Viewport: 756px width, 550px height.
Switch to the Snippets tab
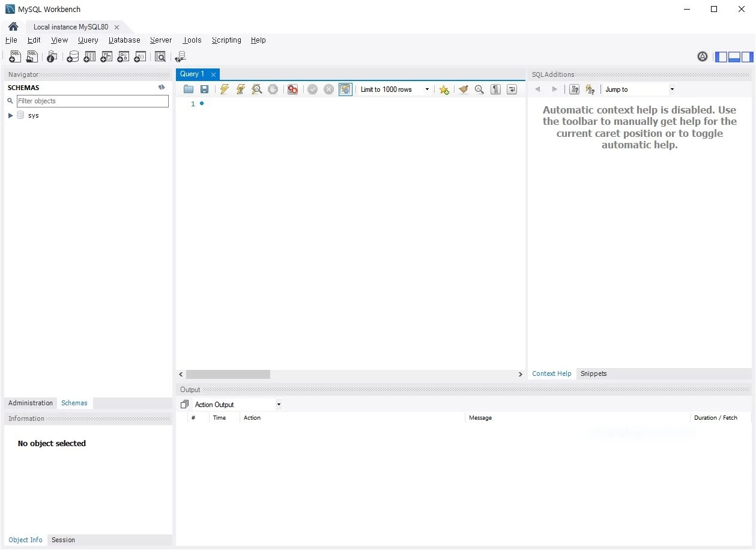pos(593,373)
